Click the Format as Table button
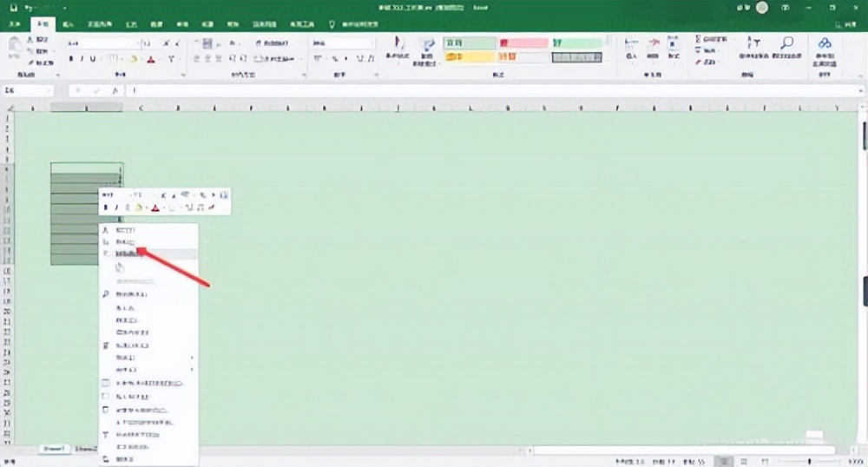The image size is (868, 467). (x=426, y=51)
